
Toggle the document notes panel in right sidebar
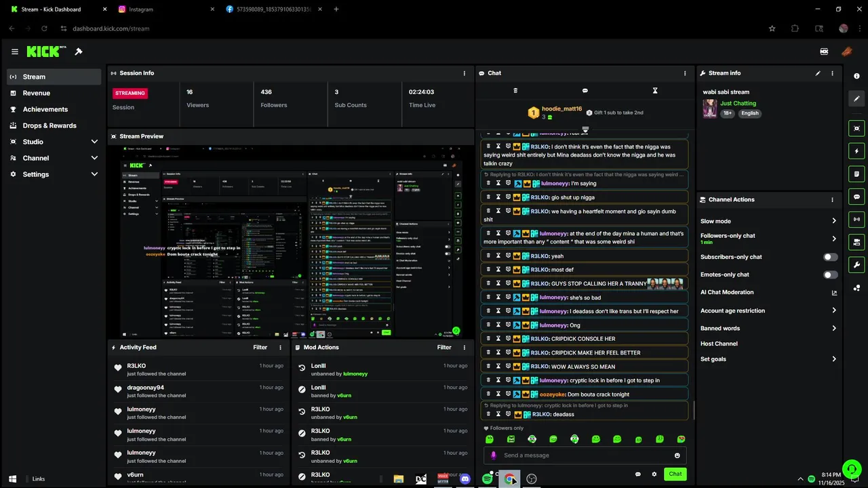(x=857, y=174)
